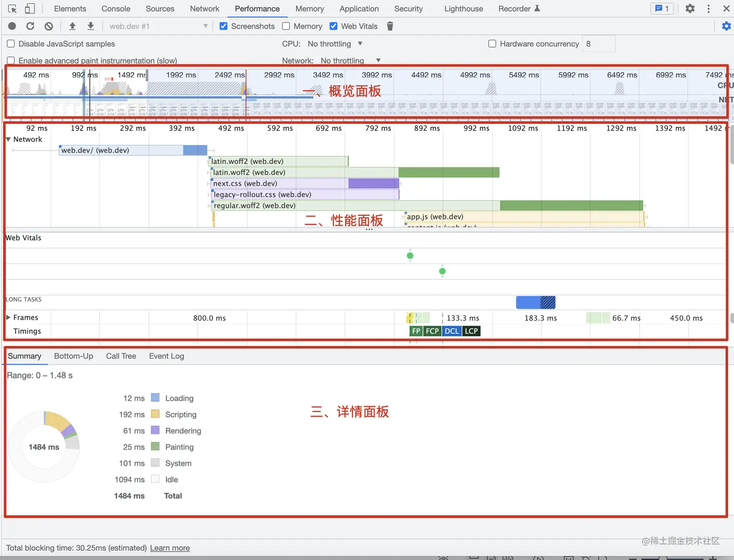Screen dimensions: 734x560
Task: Select the 800.0 ms frame
Action: click(x=210, y=318)
